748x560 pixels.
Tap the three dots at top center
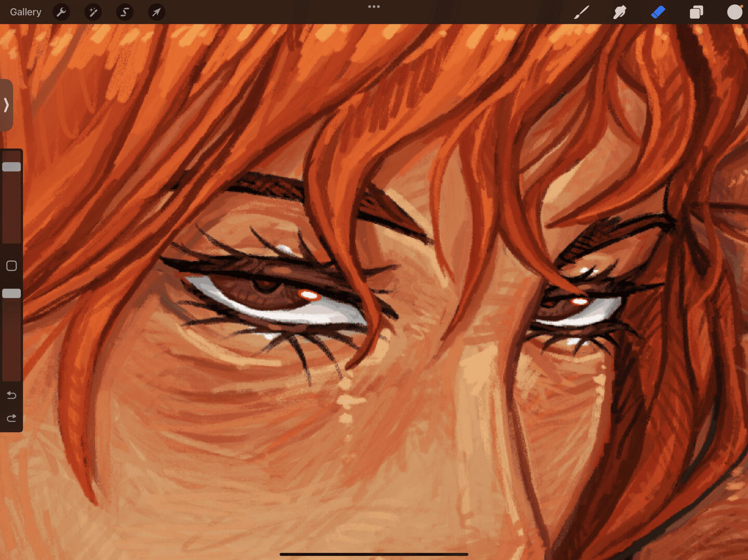pyautogui.click(x=374, y=7)
